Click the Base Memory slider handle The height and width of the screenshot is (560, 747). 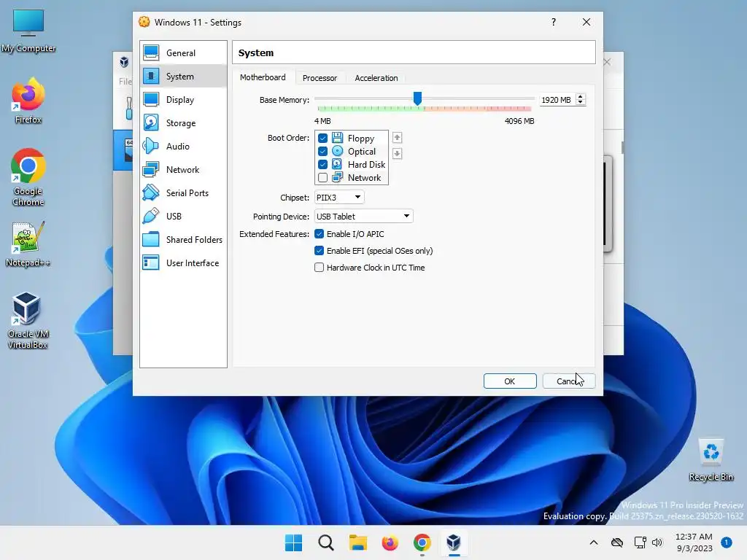tap(417, 98)
